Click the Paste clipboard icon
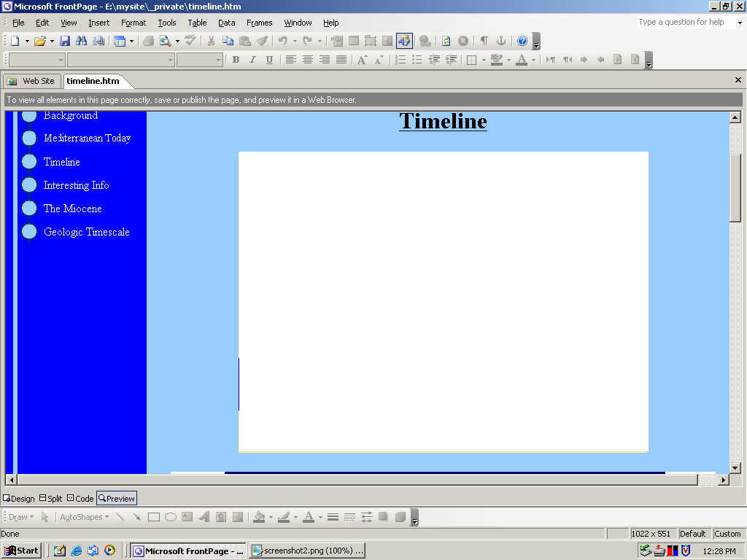 245,41
